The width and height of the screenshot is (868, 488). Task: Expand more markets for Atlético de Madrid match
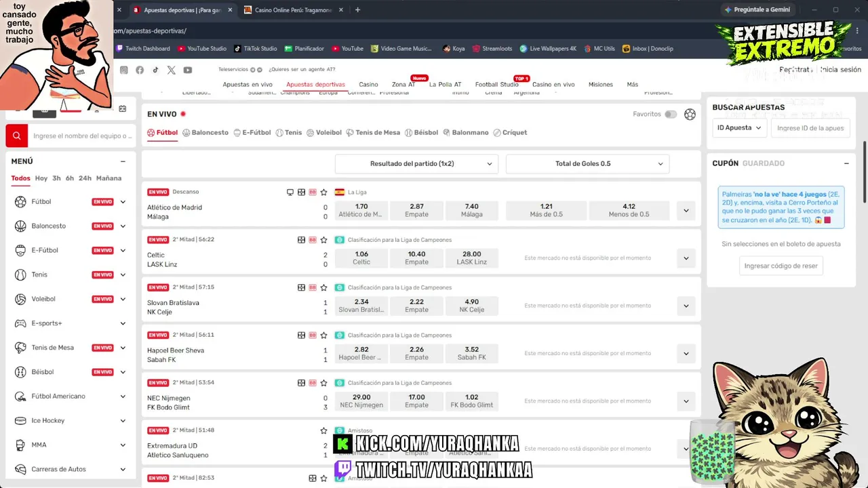coord(686,211)
